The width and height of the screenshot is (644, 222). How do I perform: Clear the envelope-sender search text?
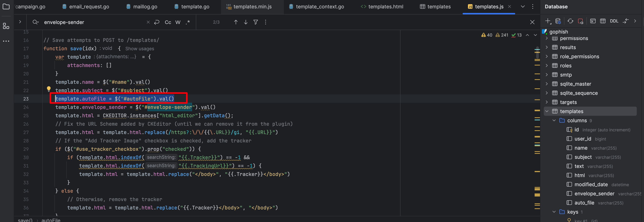coord(148,22)
